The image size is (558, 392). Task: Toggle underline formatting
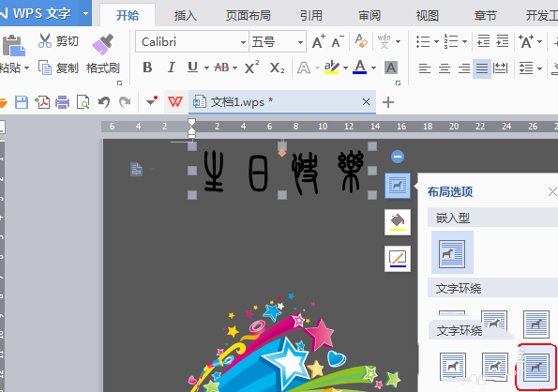point(192,68)
